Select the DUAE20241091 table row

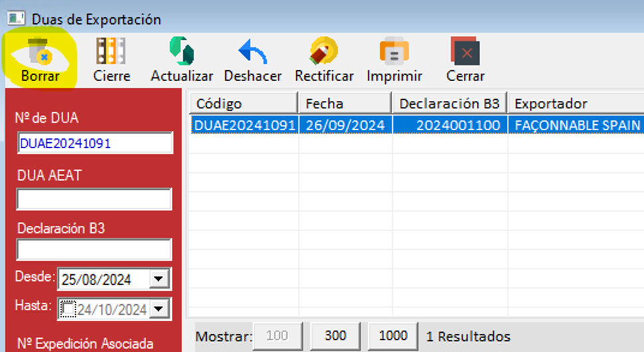(x=415, y=126)
